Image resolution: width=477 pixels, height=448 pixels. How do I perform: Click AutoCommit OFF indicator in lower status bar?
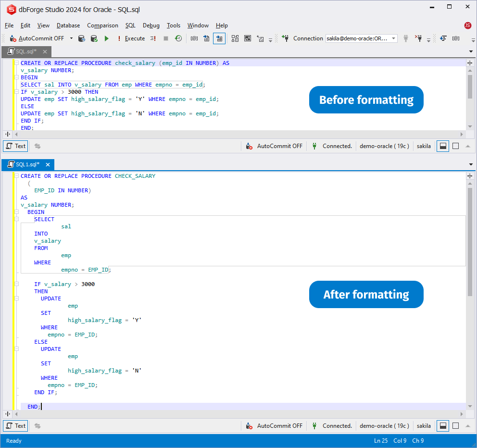point(274,426)
